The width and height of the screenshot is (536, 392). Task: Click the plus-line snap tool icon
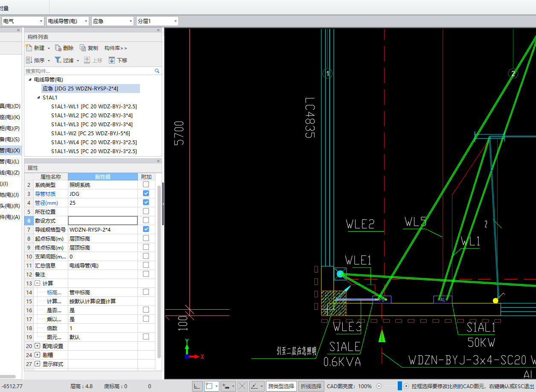click(226, 386)
